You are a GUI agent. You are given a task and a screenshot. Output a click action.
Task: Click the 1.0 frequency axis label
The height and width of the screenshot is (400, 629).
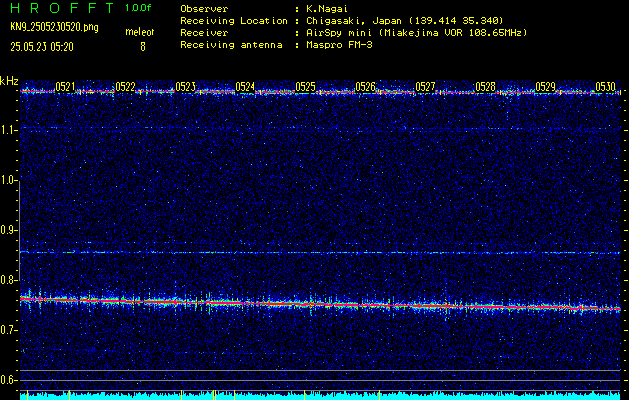[9, 181]
